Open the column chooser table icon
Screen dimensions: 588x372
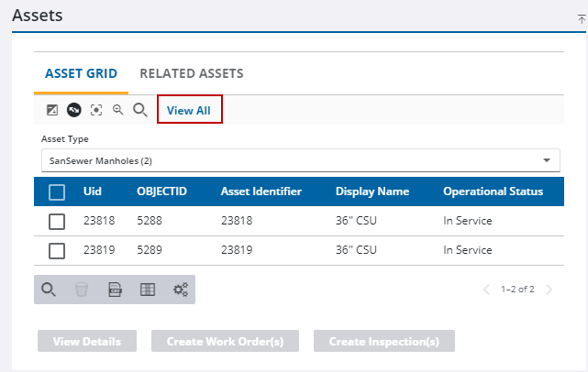point(148,290)
